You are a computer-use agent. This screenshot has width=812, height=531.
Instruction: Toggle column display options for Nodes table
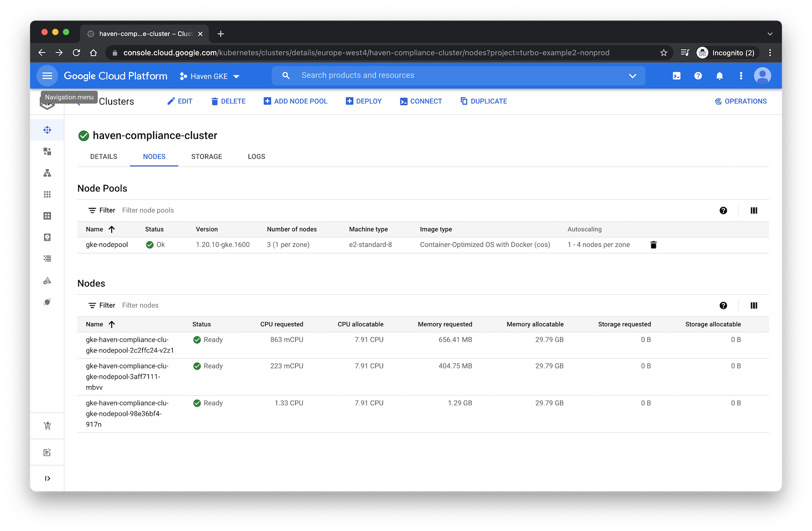pos(753,305)
